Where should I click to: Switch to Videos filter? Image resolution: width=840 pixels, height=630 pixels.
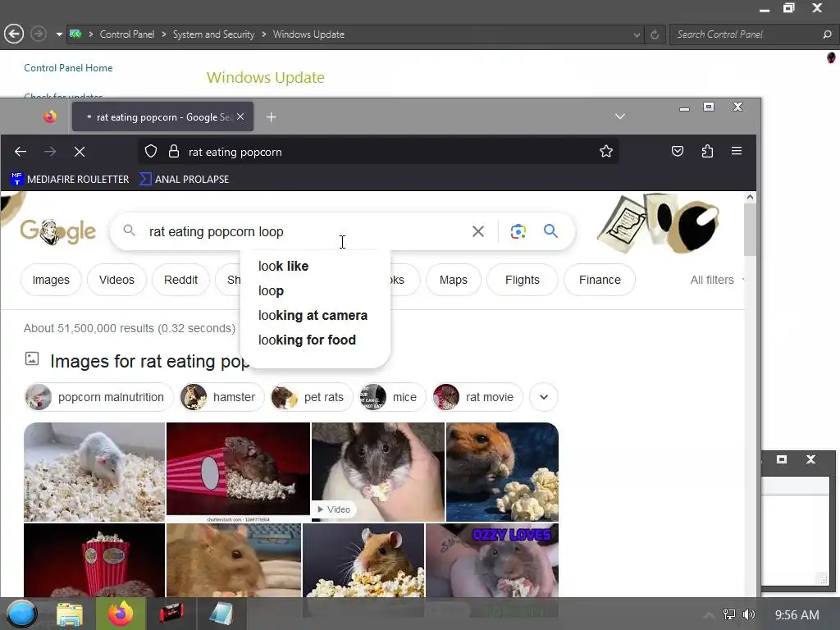pyautogui.click(x=116, y=280)
